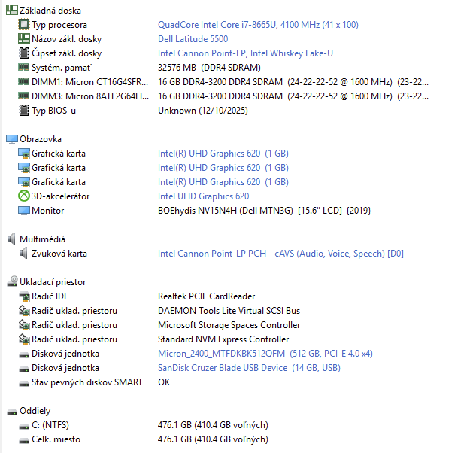Click the Ukladací priestor storage icon
This screenshot has height=453, width=476.
coord(13,281)
